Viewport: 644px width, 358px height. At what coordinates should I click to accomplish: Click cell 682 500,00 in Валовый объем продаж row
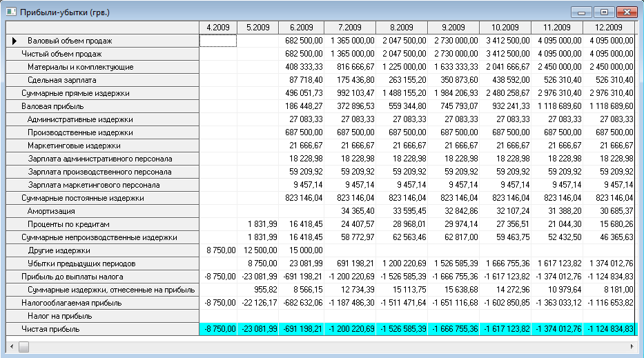tap(302, 41)
